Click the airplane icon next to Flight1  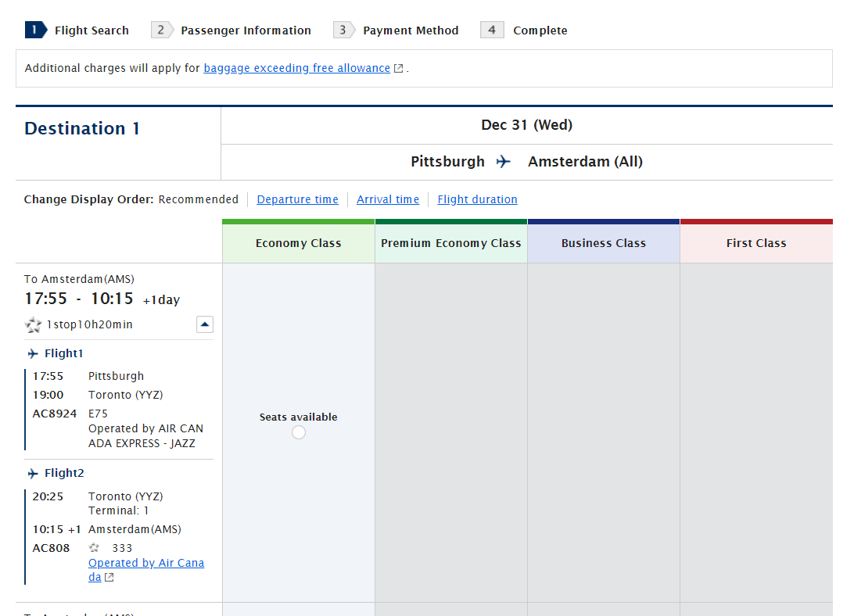[33, 354]
